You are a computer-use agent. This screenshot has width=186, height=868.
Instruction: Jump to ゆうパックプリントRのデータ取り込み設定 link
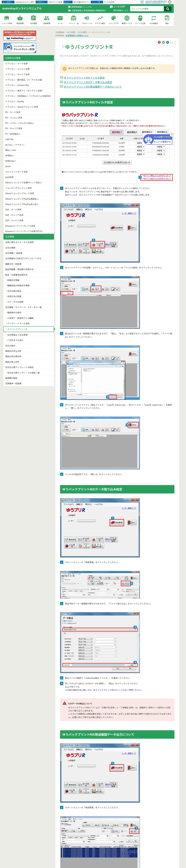88,82
